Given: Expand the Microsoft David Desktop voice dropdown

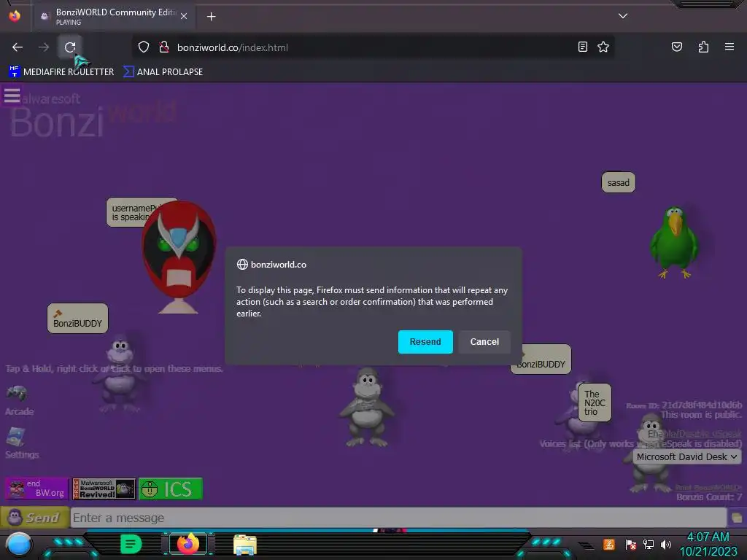Looking at the screenshot, I should [x=686, y=456].
